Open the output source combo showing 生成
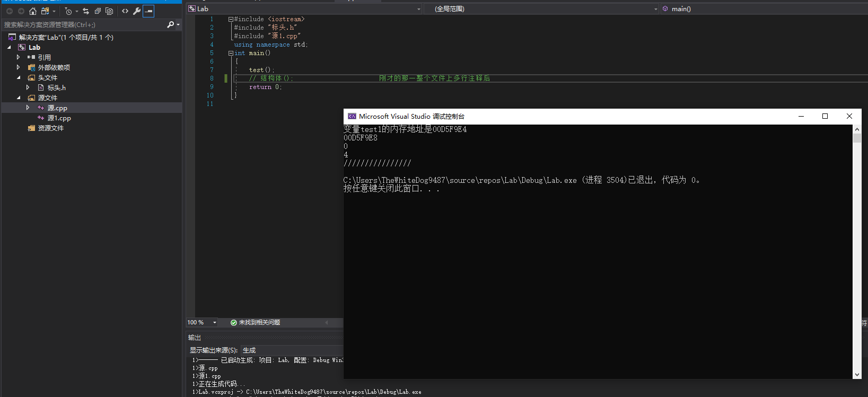 click(292, 350)
